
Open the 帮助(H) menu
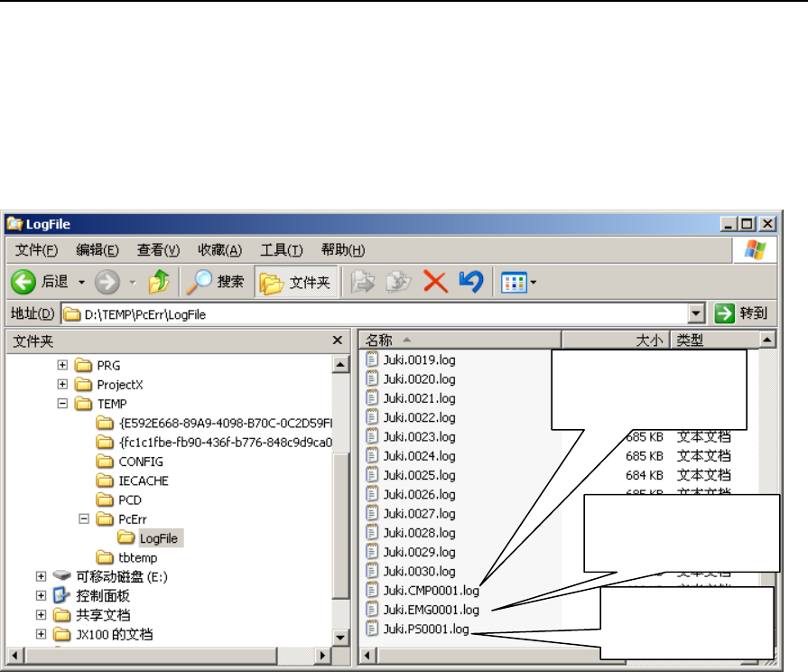click(343, 250)
